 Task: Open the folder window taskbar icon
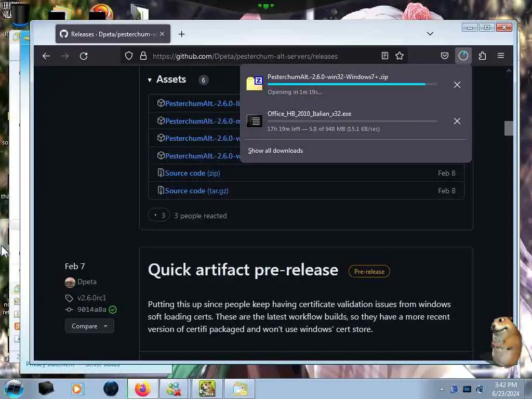click(x=240, y=389)
